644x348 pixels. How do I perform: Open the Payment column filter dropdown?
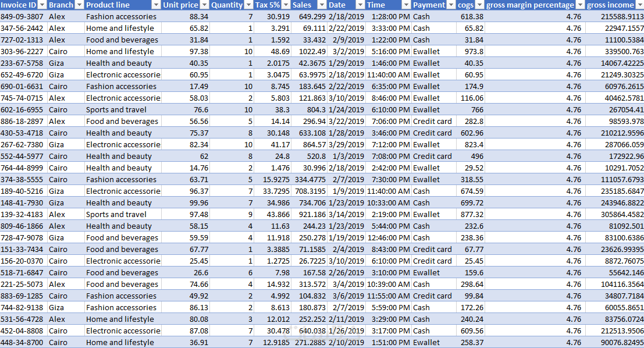(x=451, y=5)
